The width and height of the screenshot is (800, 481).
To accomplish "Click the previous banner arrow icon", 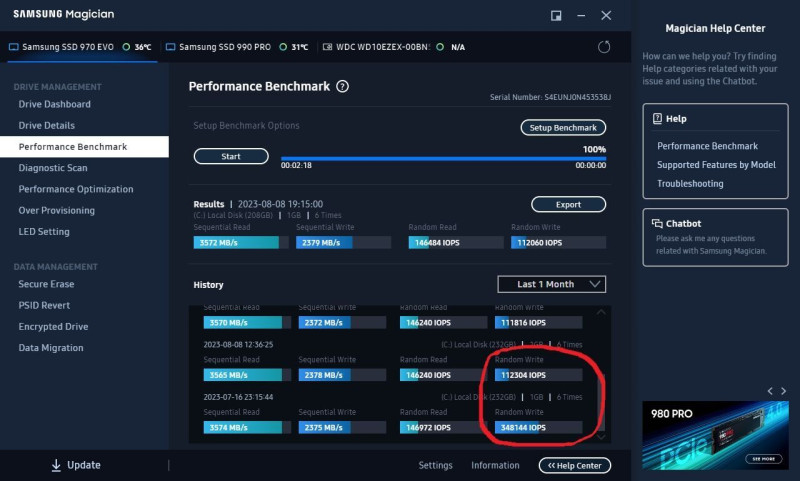I will [x=770, y=391].
